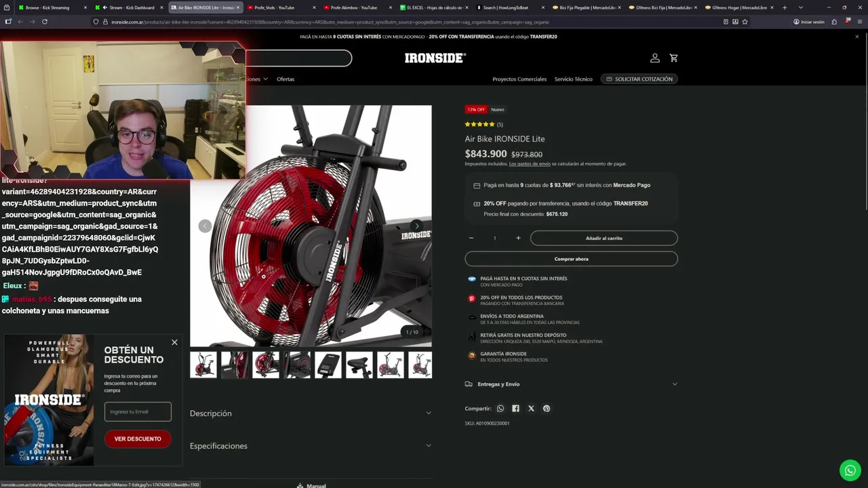Expand the Descripción section

311,413
